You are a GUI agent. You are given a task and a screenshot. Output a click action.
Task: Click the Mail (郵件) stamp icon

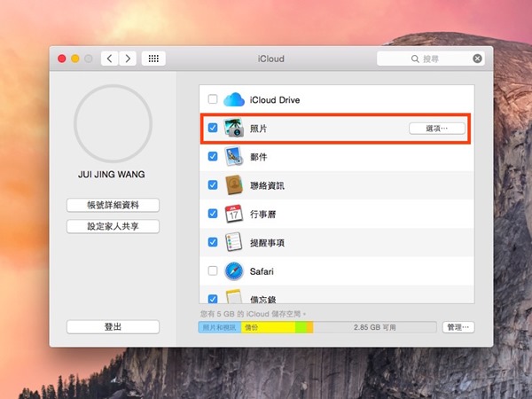234,156
